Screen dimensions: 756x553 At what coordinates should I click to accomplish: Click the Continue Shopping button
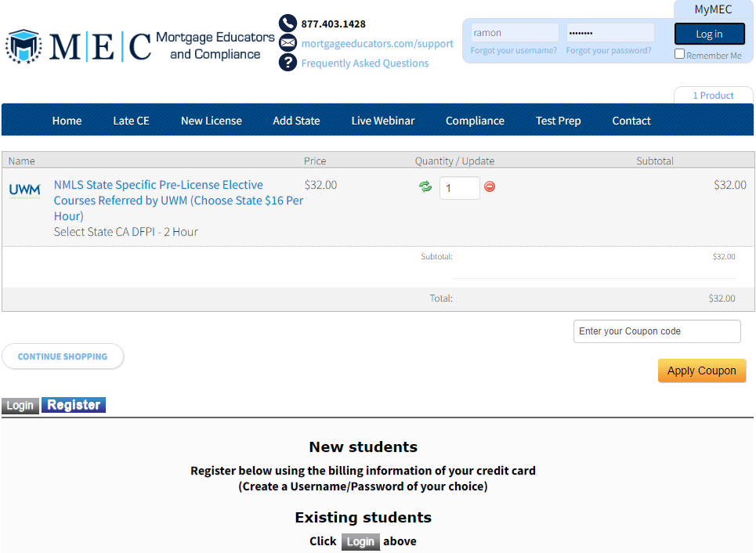tap(63, 356)
